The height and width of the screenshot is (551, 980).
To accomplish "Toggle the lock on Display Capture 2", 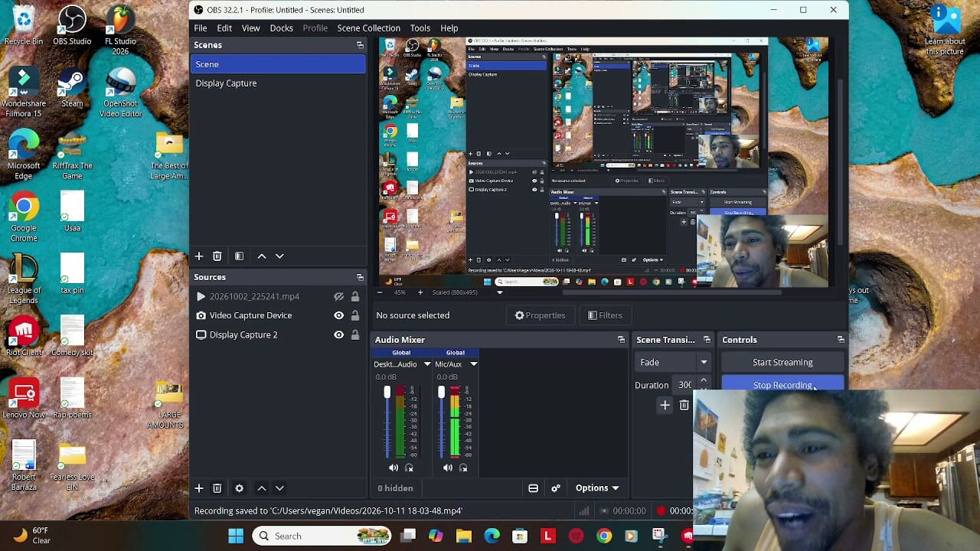I will click(355, 334).
